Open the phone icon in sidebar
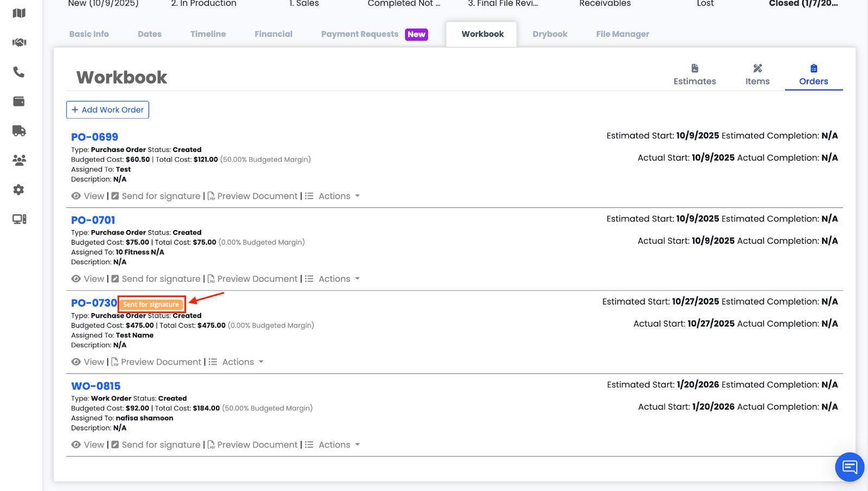The image size is (868, 491). pos(19,72)
